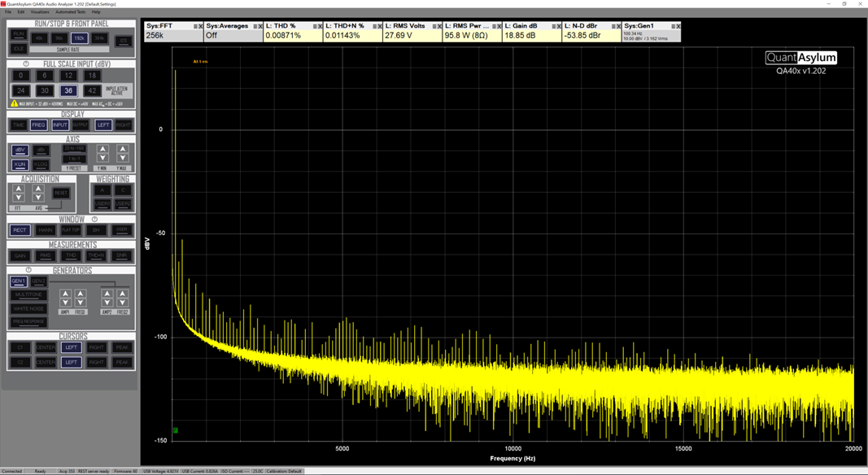Select the dBr axis unit
This screenshot has width=868, height=475.
[x=41, y=150]
